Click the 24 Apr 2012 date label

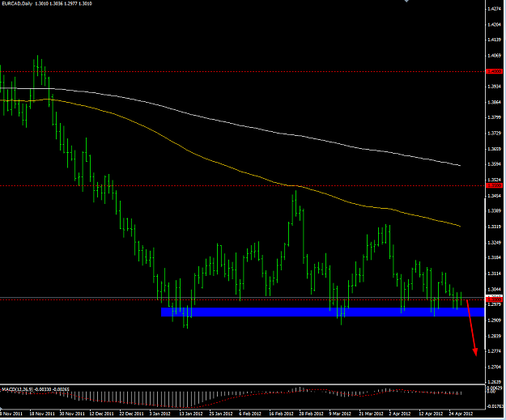(461, 414)
